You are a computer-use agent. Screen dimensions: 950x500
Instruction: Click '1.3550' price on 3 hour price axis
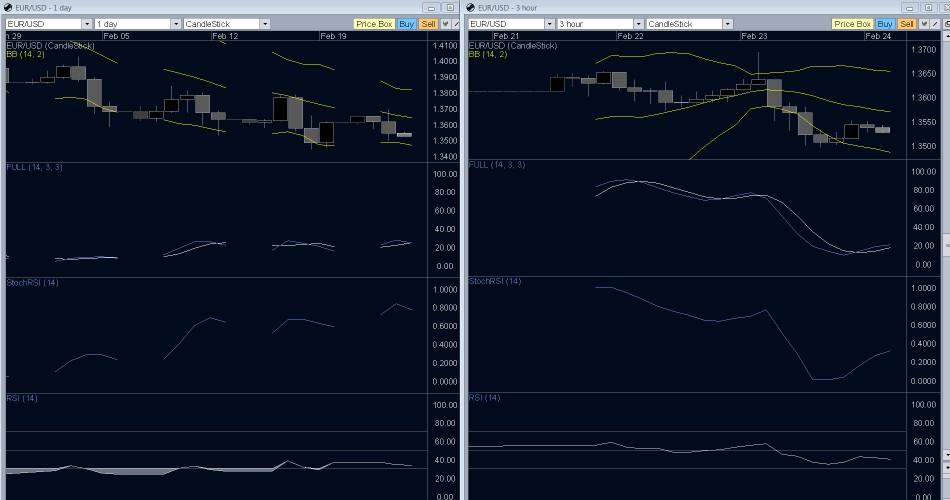click(923, 122)
